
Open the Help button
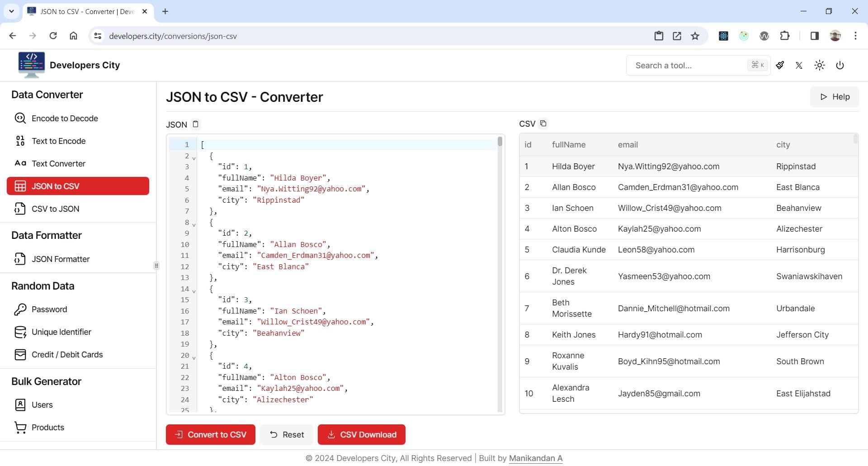[834, 97]
